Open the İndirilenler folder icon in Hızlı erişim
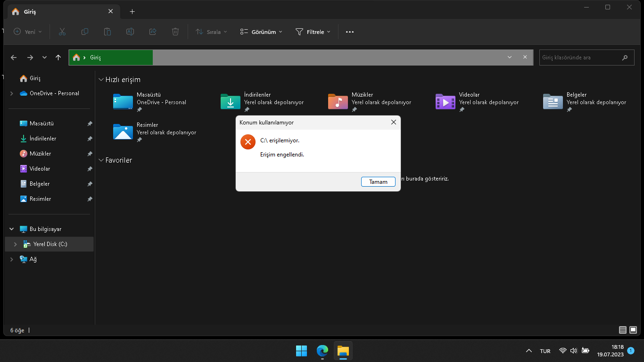 (230, 101)
